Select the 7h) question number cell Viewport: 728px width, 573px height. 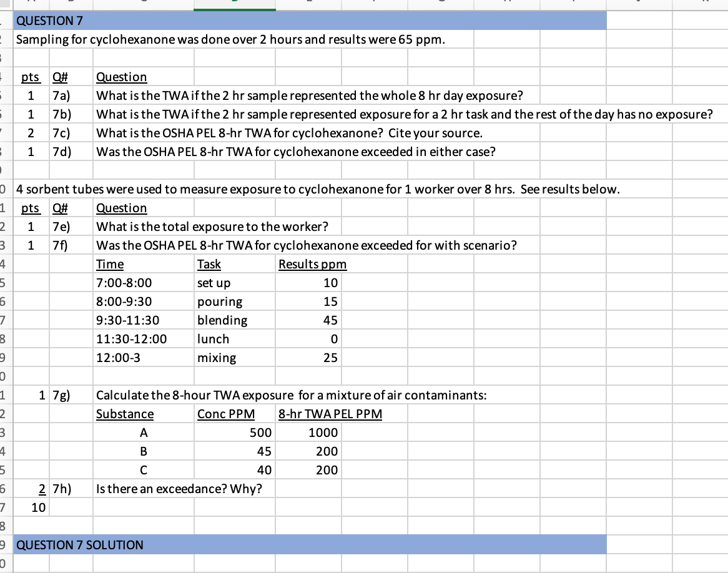(71, 489)
